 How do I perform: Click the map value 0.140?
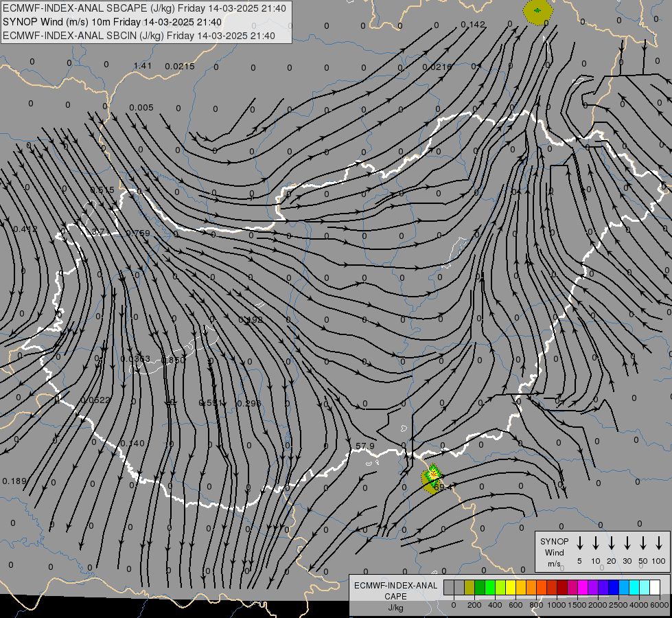[132, 443]
